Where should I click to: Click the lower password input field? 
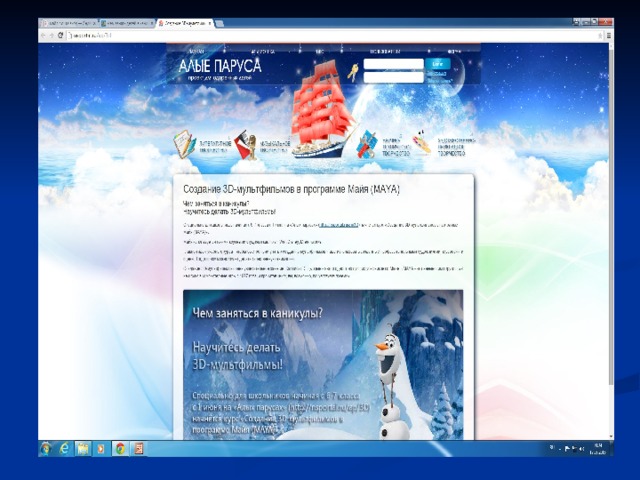[x=393, y=77]
